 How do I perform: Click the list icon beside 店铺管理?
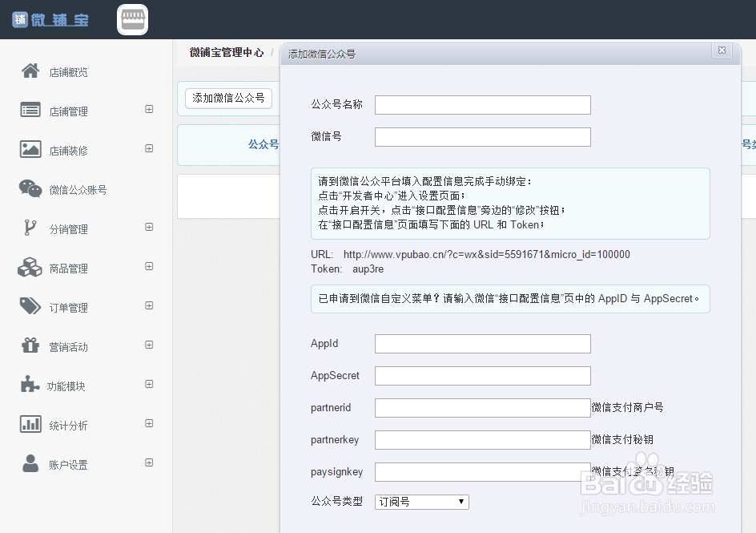(30, 110)
